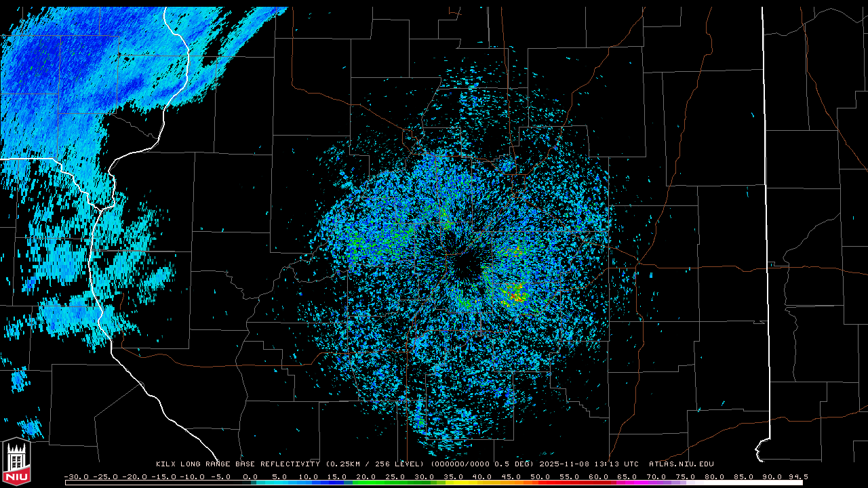Click the magenta section of the color scale
Screen dimensions: 868x488
(x=637, y=483)
